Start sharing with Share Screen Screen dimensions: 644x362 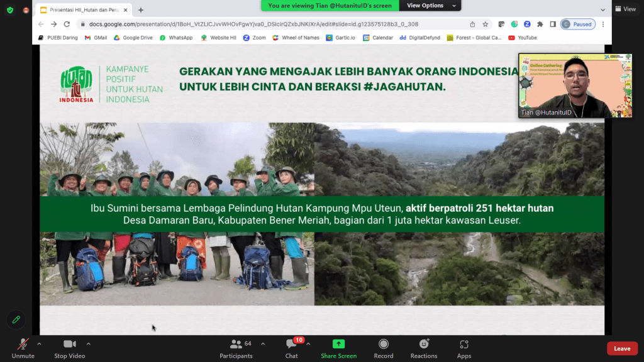[x=338, y=348]
